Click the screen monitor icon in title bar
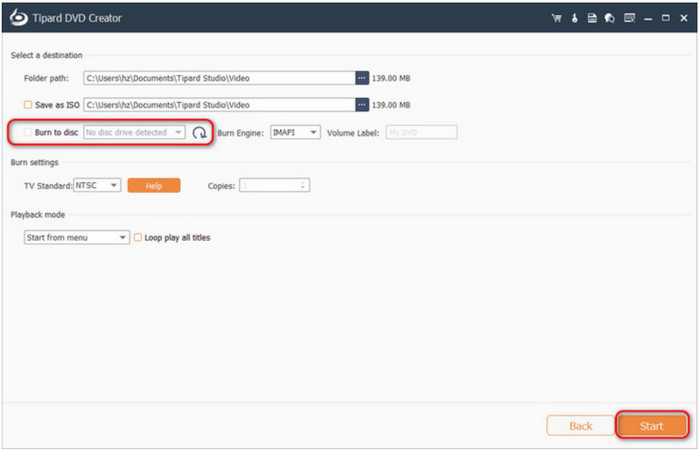Screen dimensions: 700x450 coord(628,18)
